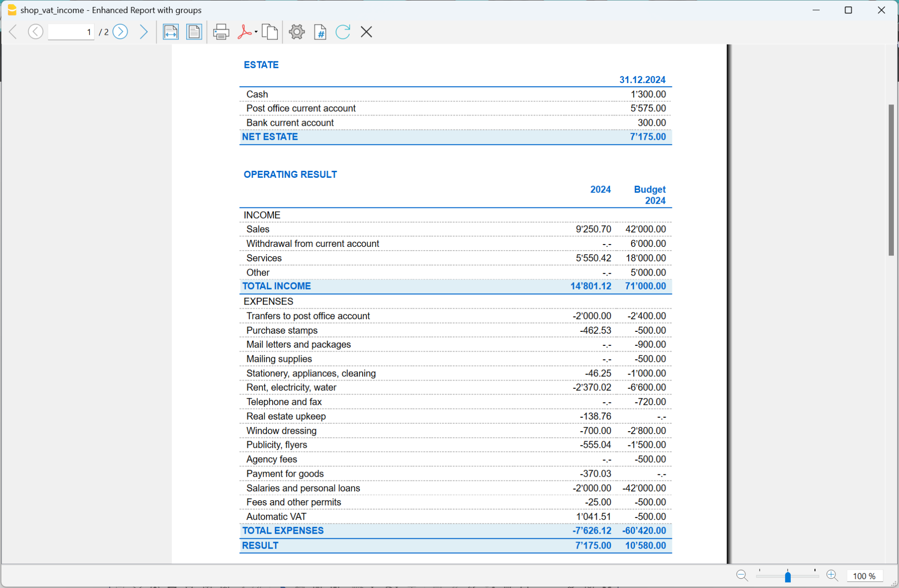Go to the previous page
The image size is (899, 588).
35,32
